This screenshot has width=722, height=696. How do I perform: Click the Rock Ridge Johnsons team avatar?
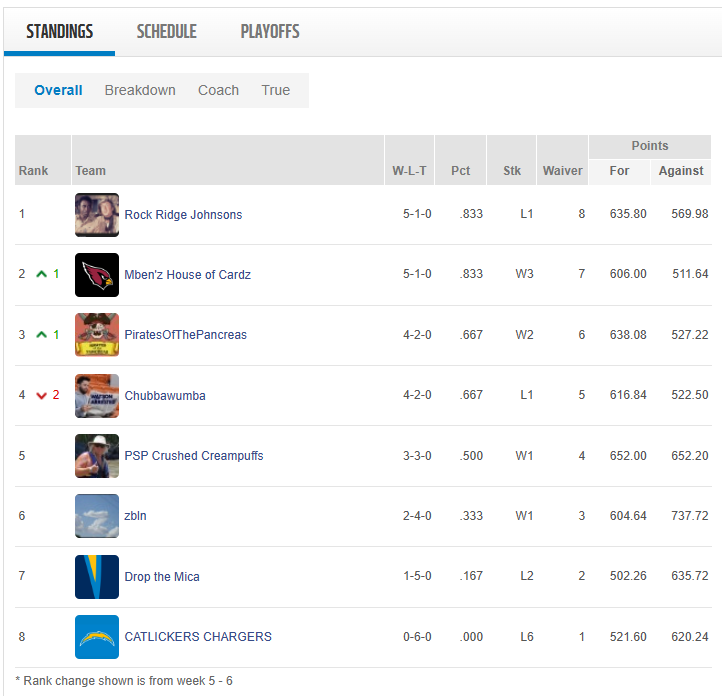(x=97, y=215)
